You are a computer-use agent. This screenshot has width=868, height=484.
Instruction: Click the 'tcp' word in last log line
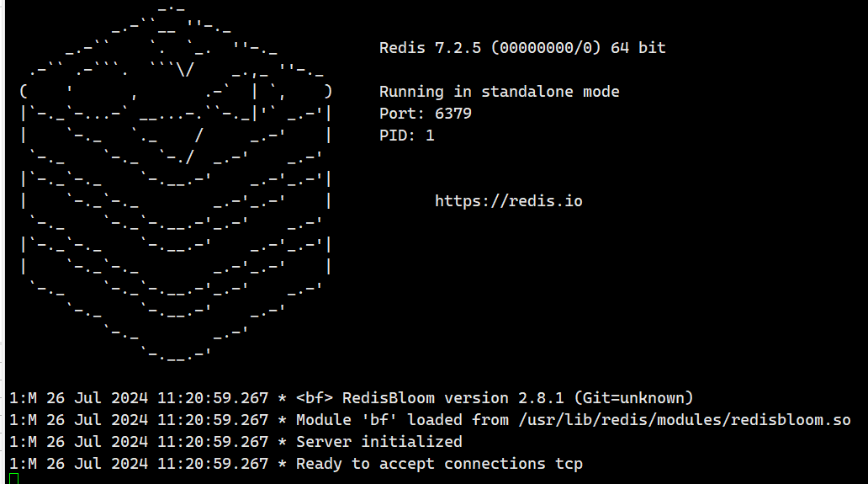[569, 464]
